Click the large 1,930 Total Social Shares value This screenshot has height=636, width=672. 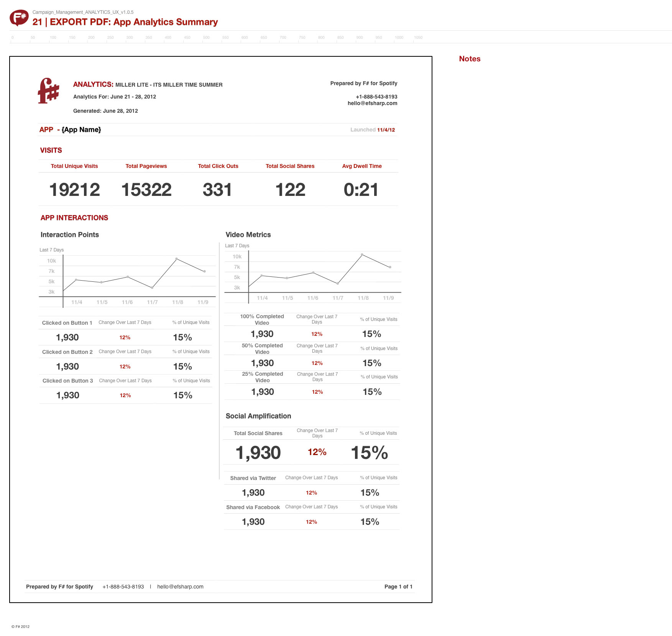(258, 453)
